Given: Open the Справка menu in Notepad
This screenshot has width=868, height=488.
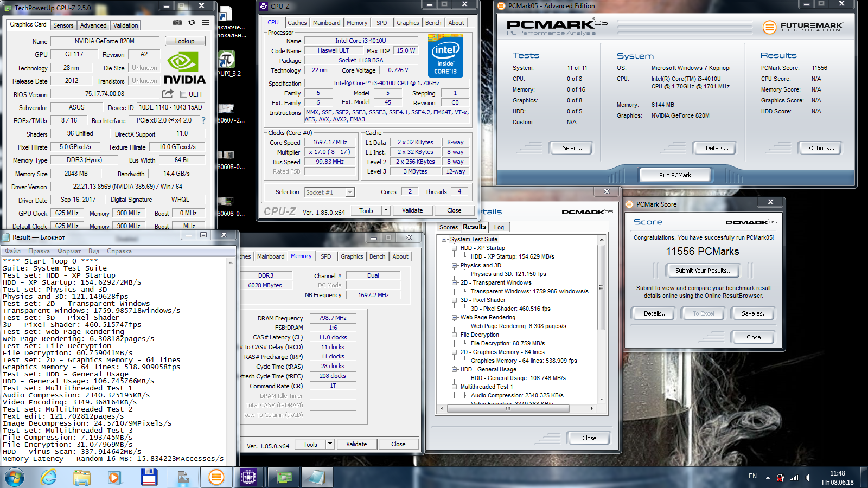Looking at the screenshot, I should click(x=119, y=251).
